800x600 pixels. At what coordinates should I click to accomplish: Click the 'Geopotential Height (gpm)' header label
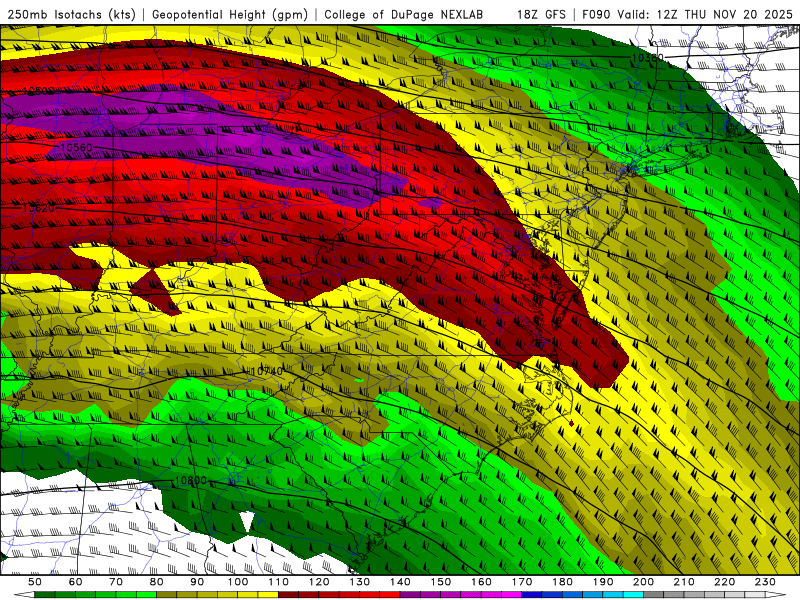230,15
